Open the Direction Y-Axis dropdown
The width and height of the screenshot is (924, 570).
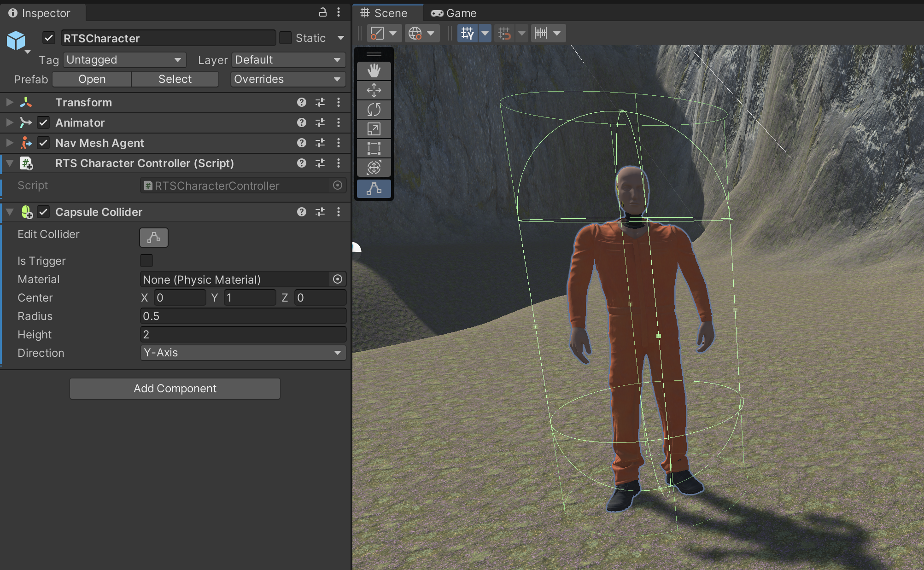pyautogui.click(x=243, y=353)
